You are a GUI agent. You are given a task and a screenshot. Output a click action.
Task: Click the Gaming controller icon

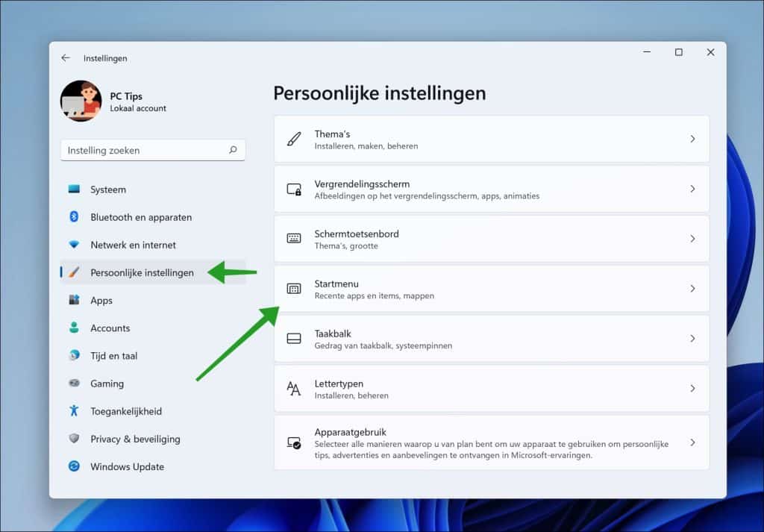point(74,383)
